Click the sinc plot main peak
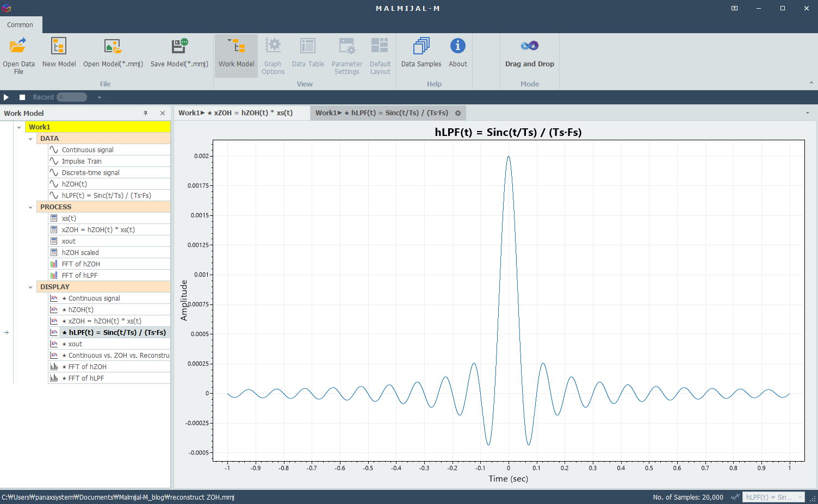The height and width of the screenshot is (504, 818). click(509, 157)
